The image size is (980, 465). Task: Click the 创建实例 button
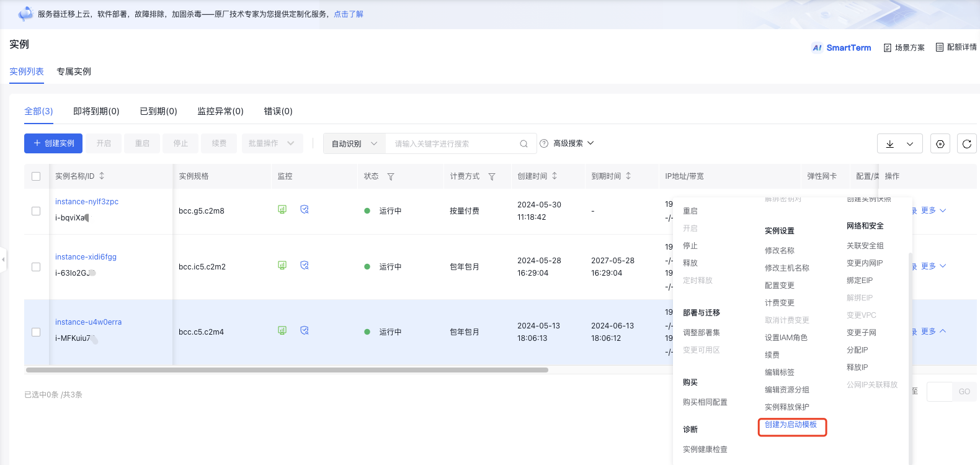click(x=54, y=143)
